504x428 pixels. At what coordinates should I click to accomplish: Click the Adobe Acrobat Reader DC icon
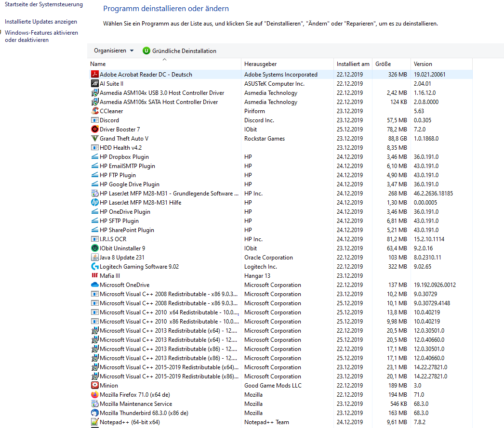click(x=94, y=74)
